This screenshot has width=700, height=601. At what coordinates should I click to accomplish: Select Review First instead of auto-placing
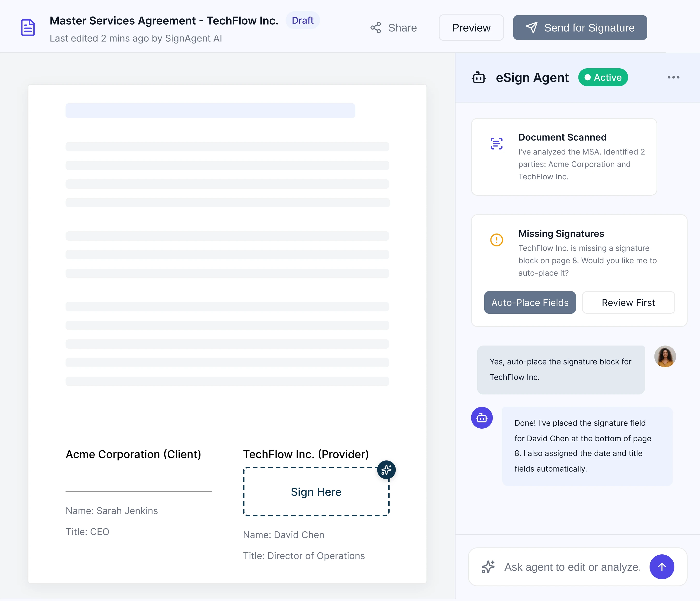coord(628,303)
